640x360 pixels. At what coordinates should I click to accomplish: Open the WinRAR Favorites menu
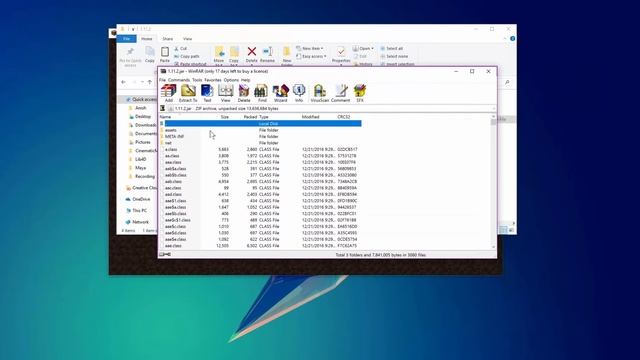213,80
